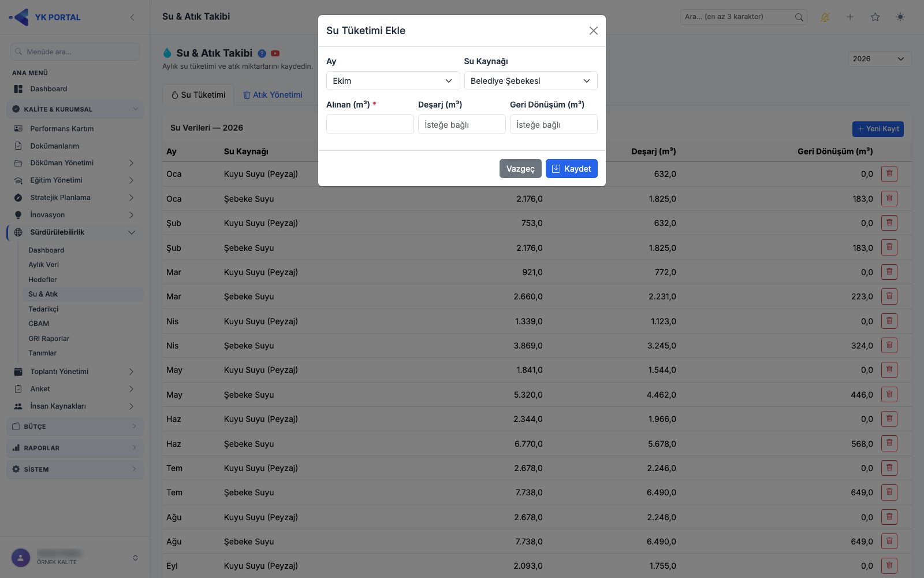
Task: Open the YouTube video icon beside the title
Action: [x=275, y=53]
